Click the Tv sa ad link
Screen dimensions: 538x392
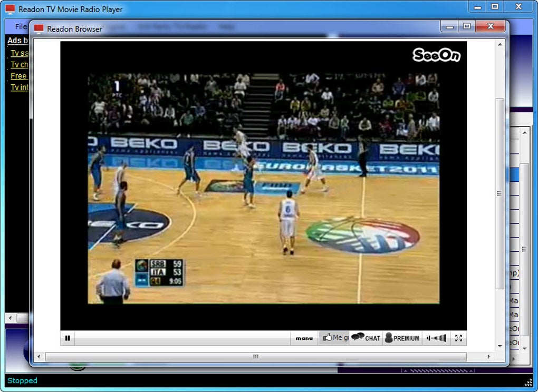click(x=20, y=53)
